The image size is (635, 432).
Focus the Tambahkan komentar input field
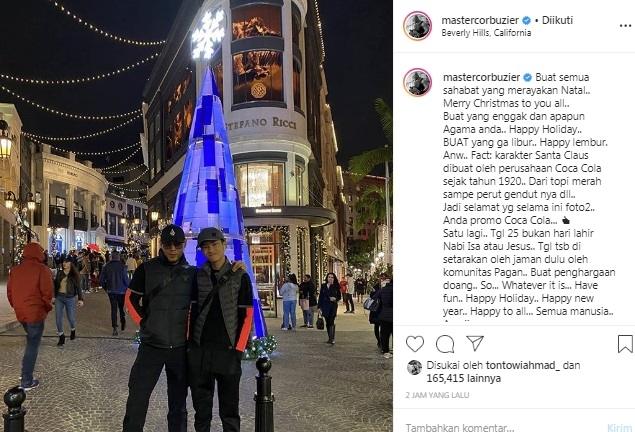pyautogui.click(x=502, y=428)
